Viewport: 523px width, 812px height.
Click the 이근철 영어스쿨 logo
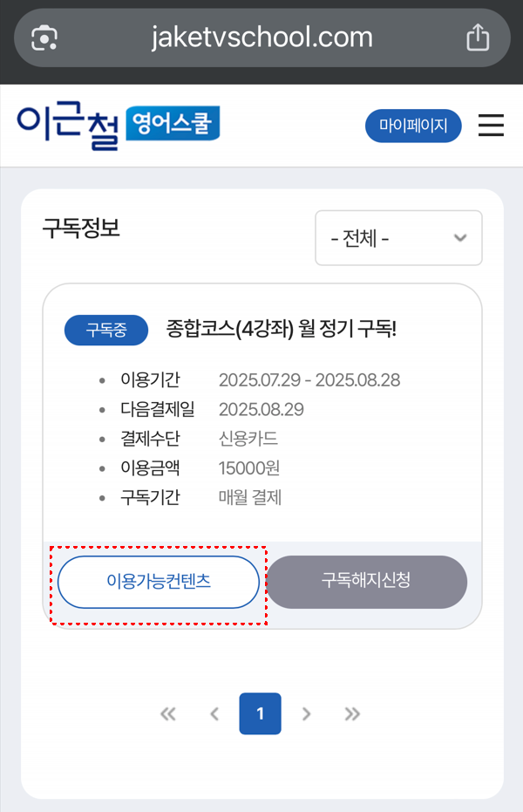pos(119,126)
